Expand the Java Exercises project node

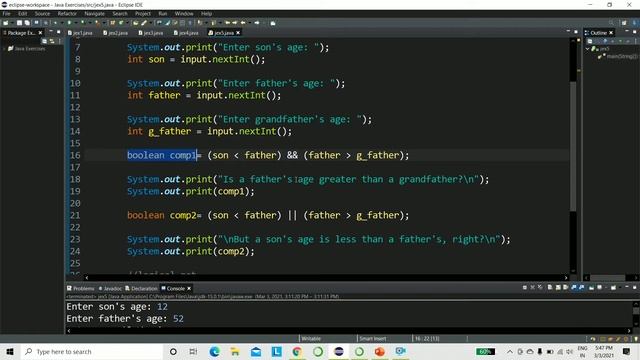[4, 49]
